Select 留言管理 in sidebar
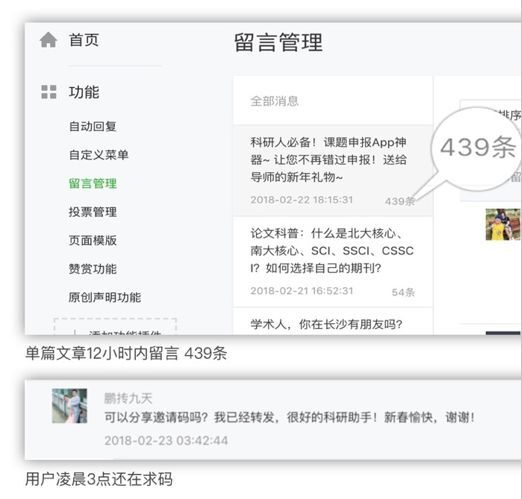522x499 pixels. coord(93,183)
